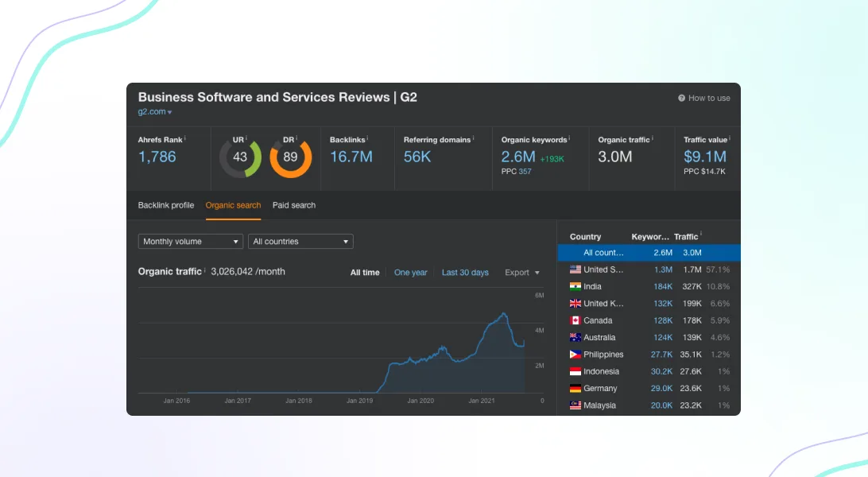Viewport: 868px width, 477px height.
Task: Open the Monthly volume dropdown
Action: click(191, 241)
